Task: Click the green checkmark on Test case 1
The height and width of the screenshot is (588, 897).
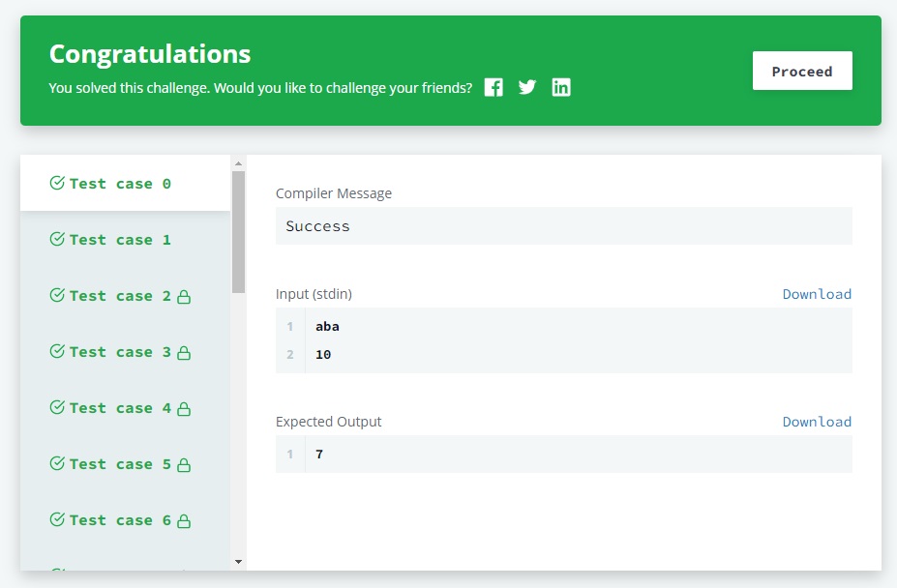Action: [x=56, y=239]
